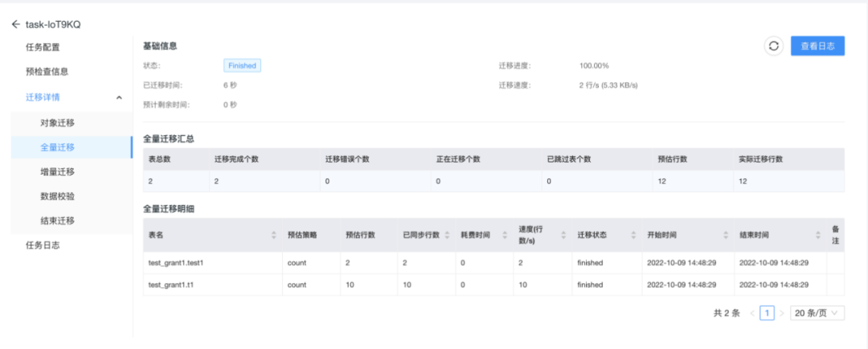Sort by 结束时间 column sort arrows
The image size is (868, 349).
point(817,235)
